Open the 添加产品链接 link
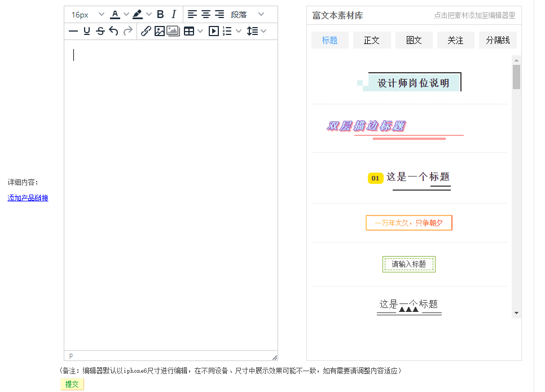545x392 pixels. click(28, 198)
